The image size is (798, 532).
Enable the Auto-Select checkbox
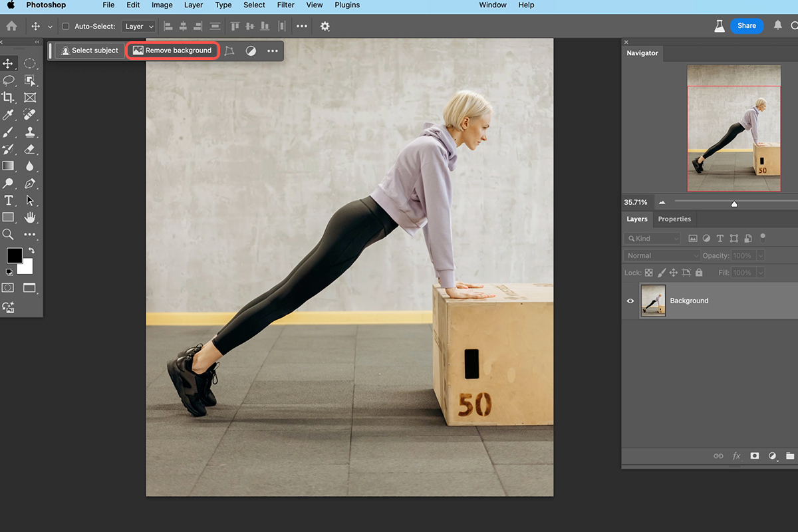pyautogui.click(x=65, y=26)
